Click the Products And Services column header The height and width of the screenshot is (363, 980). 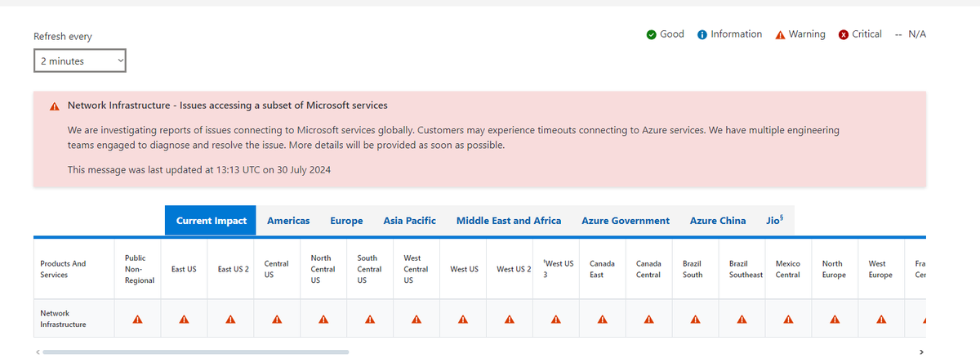coord(63,269)
